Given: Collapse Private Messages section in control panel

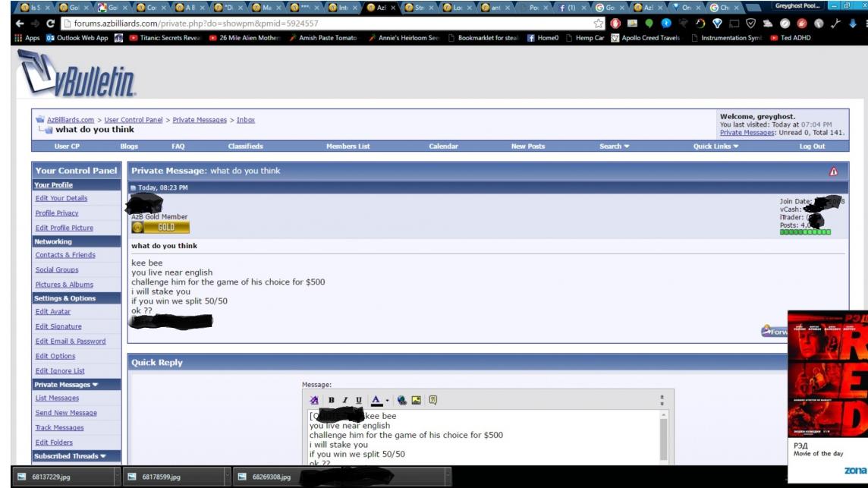Looking at the screenshot, I should (x=95, y=385).
